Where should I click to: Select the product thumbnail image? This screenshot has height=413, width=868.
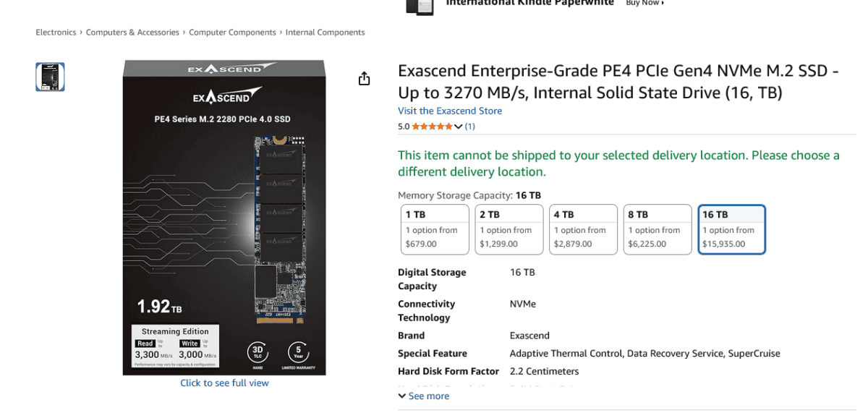[50, 77]
